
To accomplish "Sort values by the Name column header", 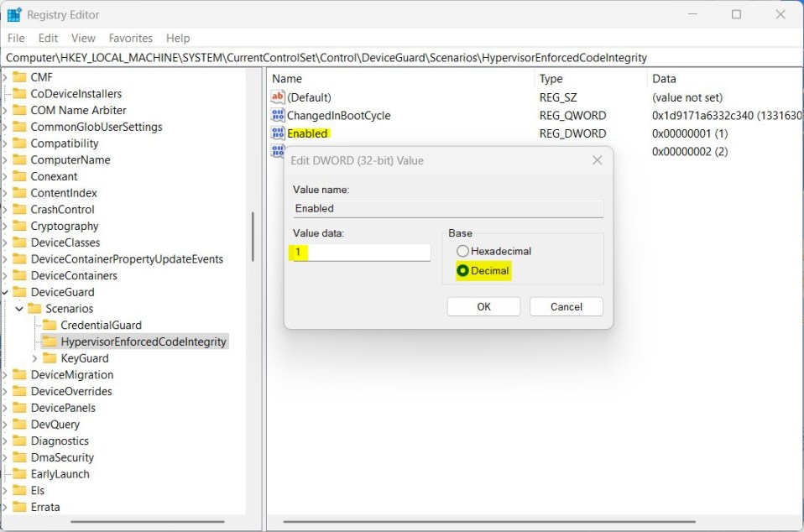I will tap(401, 78).
